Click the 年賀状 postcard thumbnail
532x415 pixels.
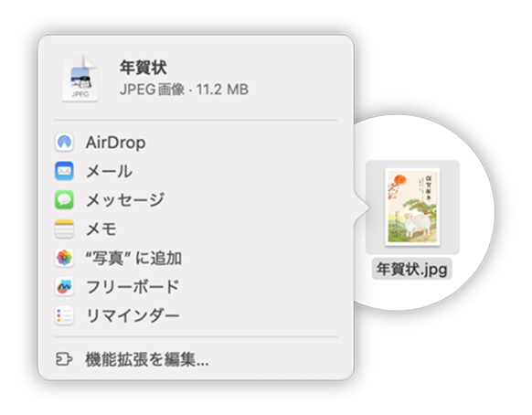tap(412, 207)
